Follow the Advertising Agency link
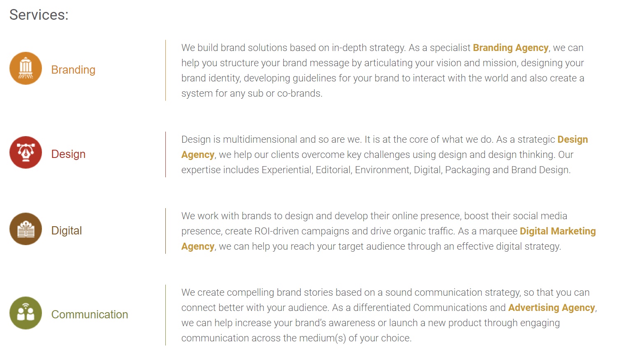This screenshot has width=619, height=364. click(552, 308)
